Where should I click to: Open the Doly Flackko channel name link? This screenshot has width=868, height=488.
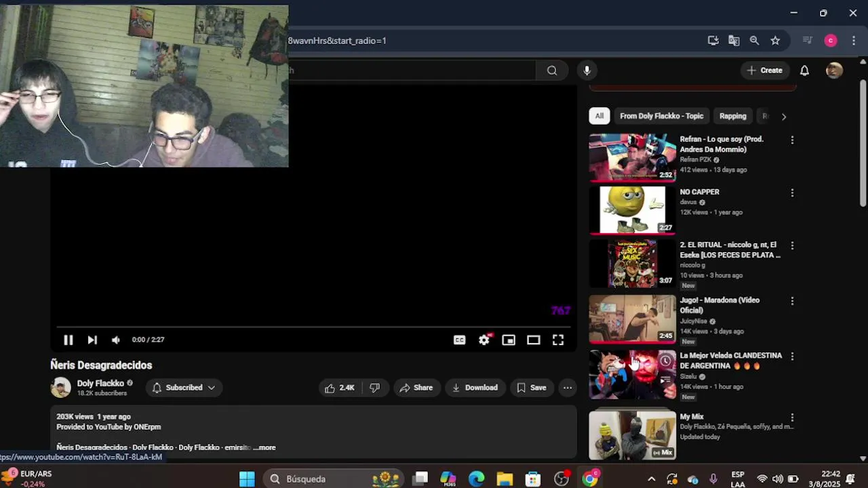click(100, 384)
